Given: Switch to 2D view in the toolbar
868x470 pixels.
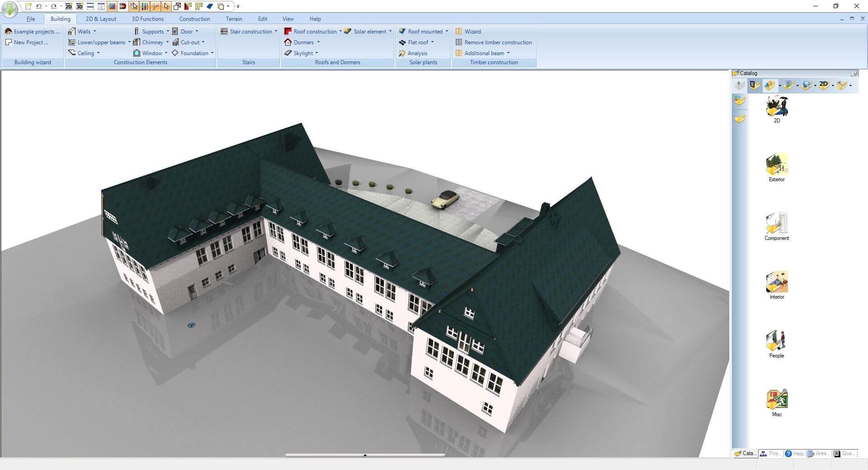Looking at the screenshot, I should (68, 6).
